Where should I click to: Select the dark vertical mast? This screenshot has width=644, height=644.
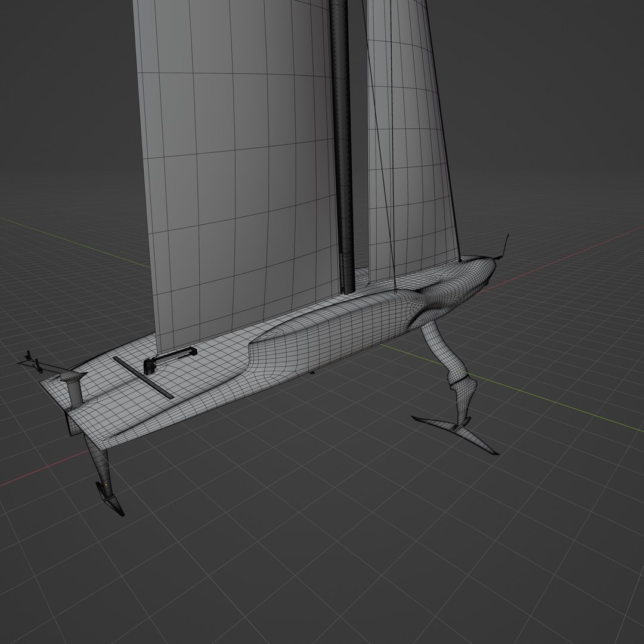(x=343, y=148)
